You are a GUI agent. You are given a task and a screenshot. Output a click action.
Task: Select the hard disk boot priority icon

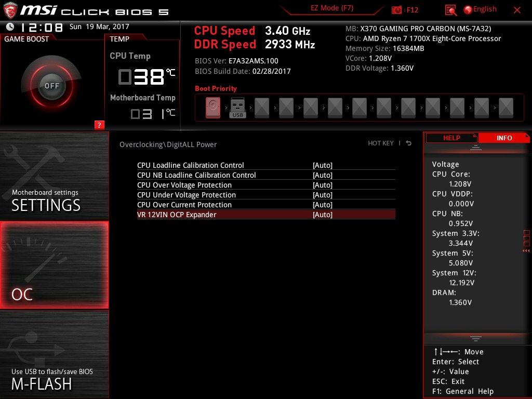point(213,108)
